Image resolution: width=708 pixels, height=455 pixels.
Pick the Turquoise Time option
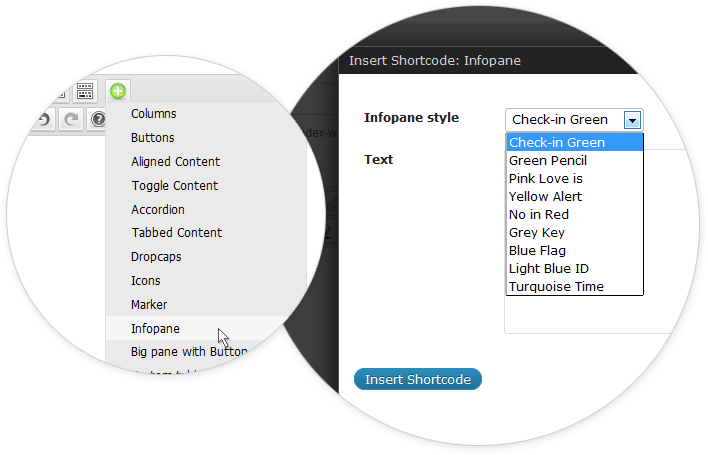pyautogui.click(x=556, y=287)
